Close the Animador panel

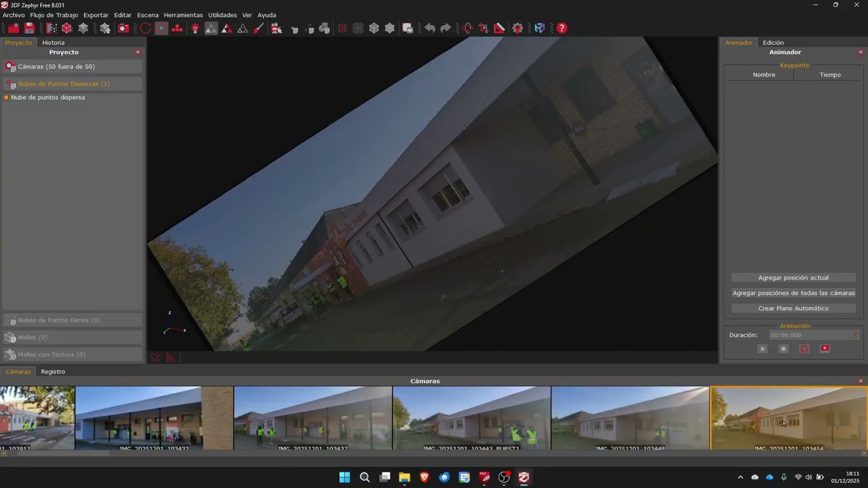point(861,52)
